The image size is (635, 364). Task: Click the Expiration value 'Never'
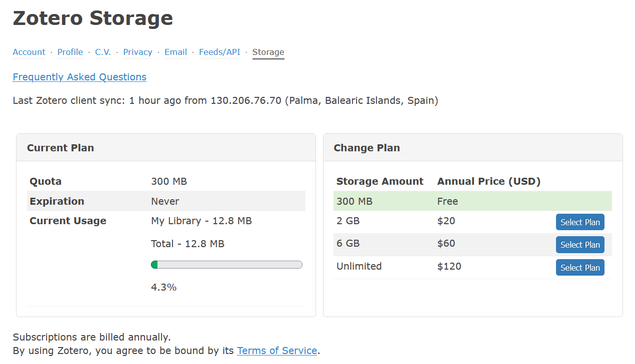click(x=165, y=201)
